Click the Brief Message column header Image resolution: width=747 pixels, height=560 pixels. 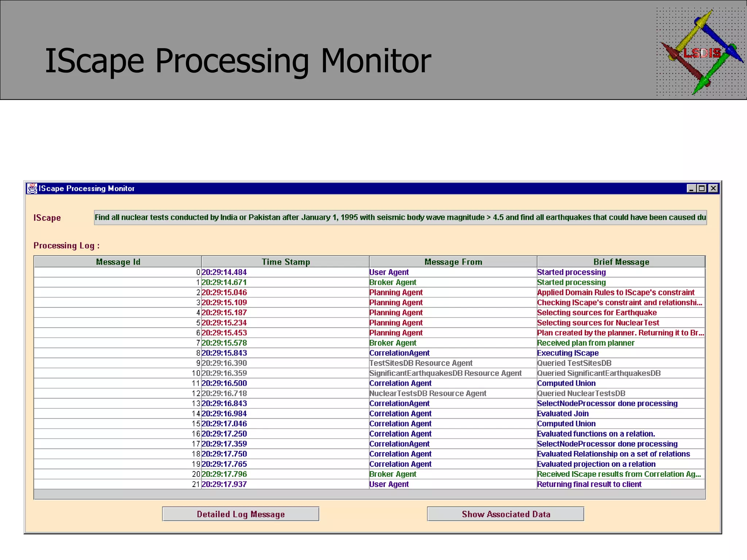(621, 262)
